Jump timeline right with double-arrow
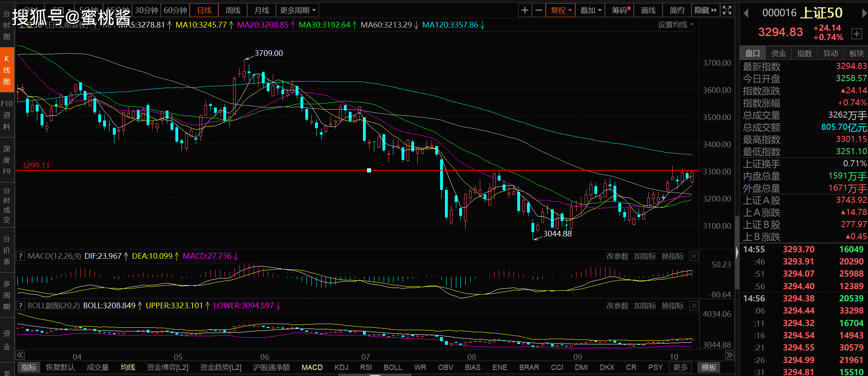Image resolution: width=868 pixels, height=376 pixels. point(730,355)
